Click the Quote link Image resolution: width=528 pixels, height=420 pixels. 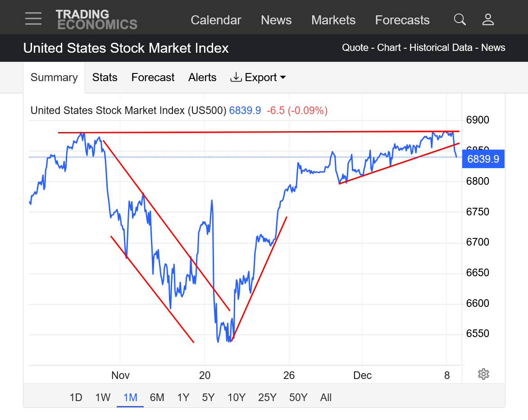(x=355, y=48)
